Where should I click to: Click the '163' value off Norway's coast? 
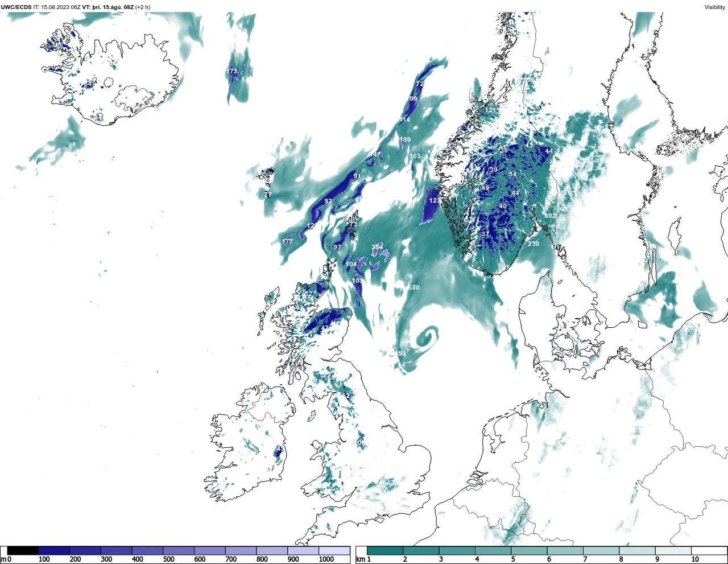pyautogui.click(x=415, y=156)
